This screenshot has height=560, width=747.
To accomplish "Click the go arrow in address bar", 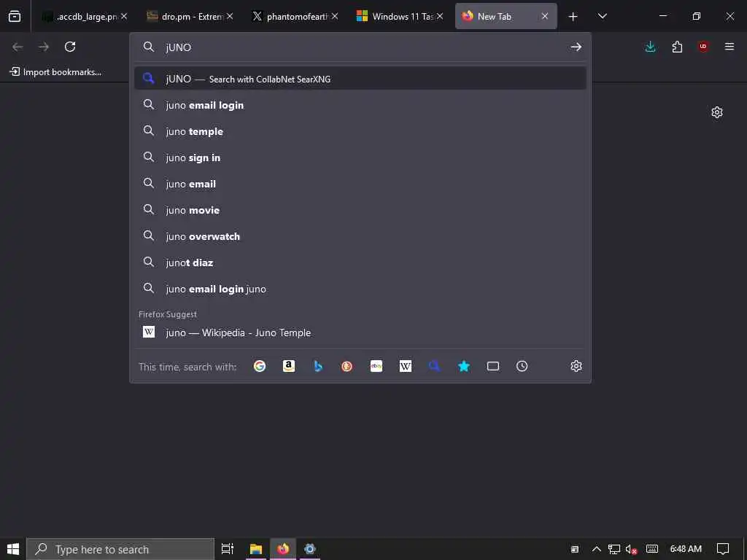I will [576, 47].
